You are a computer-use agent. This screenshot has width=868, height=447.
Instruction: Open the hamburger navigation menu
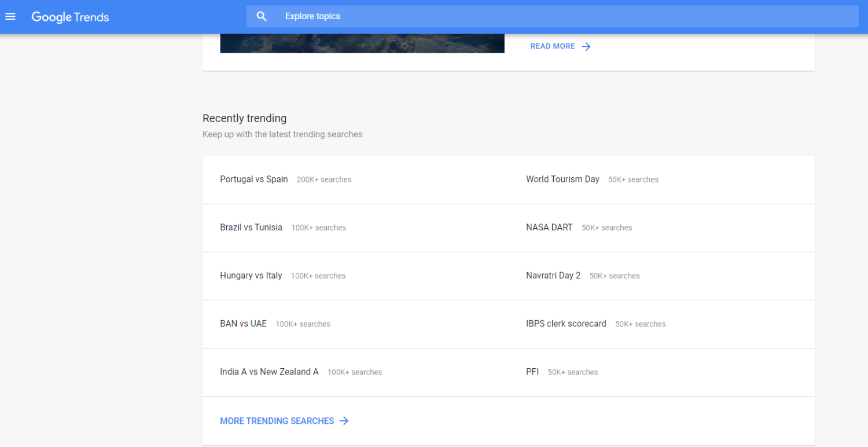point(10,16)
